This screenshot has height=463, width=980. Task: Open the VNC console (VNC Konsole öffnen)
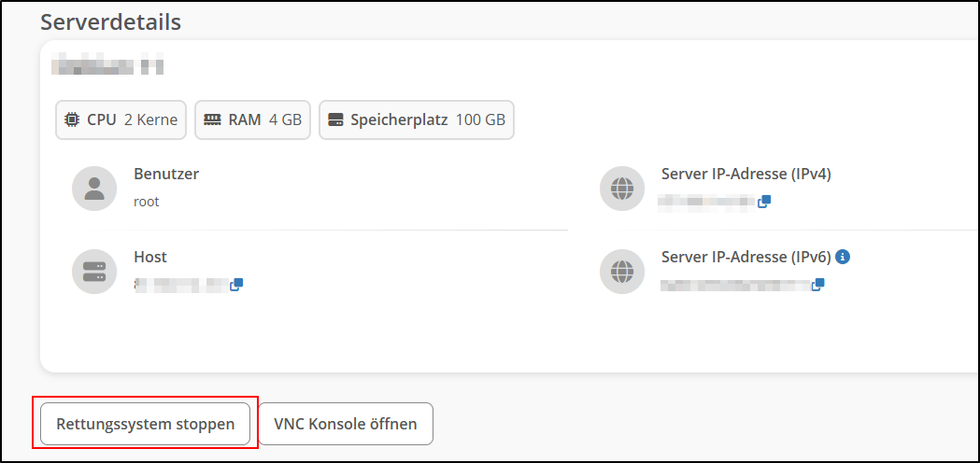click(346, 424)
